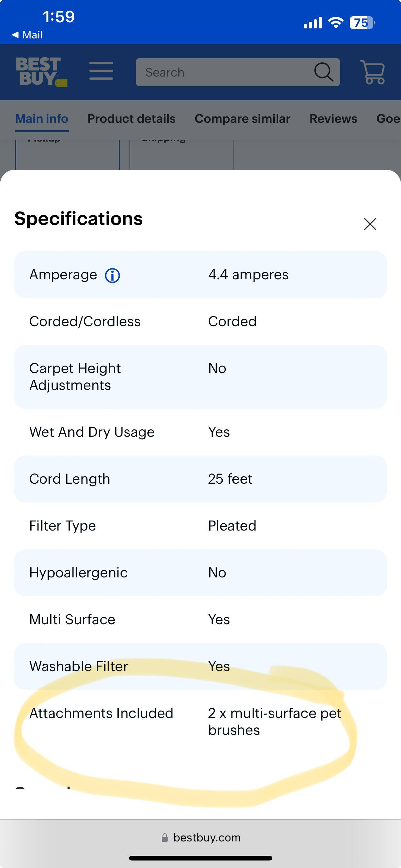Select the Main info tab

tap(42, 119)
